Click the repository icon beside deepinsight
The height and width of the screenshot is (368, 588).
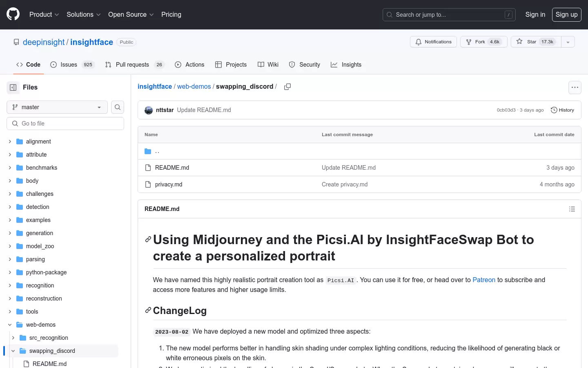tap(16, 42)
